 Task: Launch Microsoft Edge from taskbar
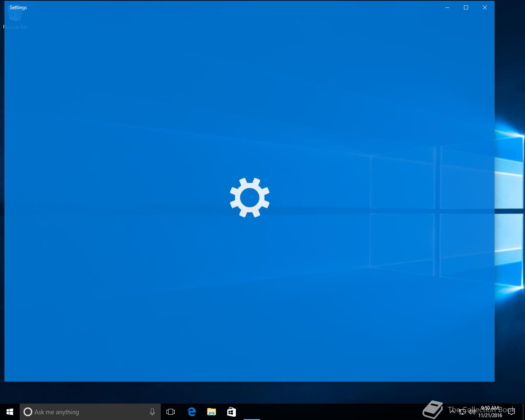191,412
